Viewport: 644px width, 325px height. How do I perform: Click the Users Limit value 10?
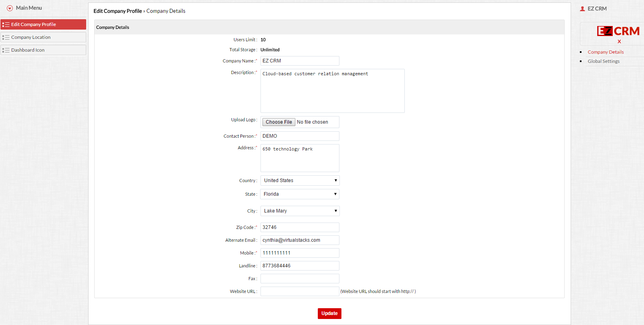pos(263,40)
